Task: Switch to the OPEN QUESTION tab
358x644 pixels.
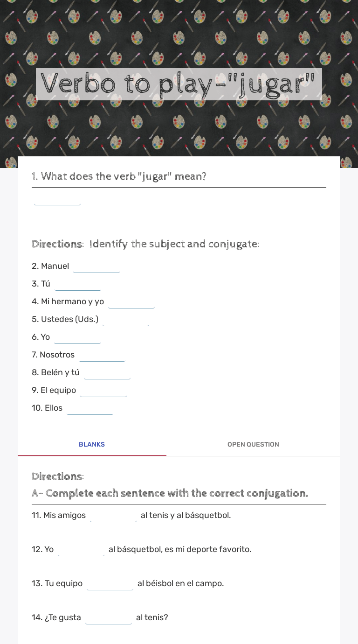Action: pos(253,444)
